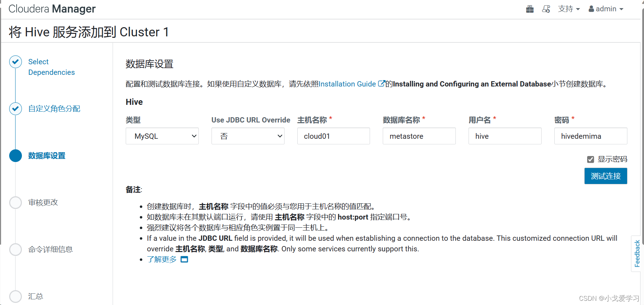Click the 数据库设置 section heading
Viewport: 644px width, 305px height.
(150, 64)
